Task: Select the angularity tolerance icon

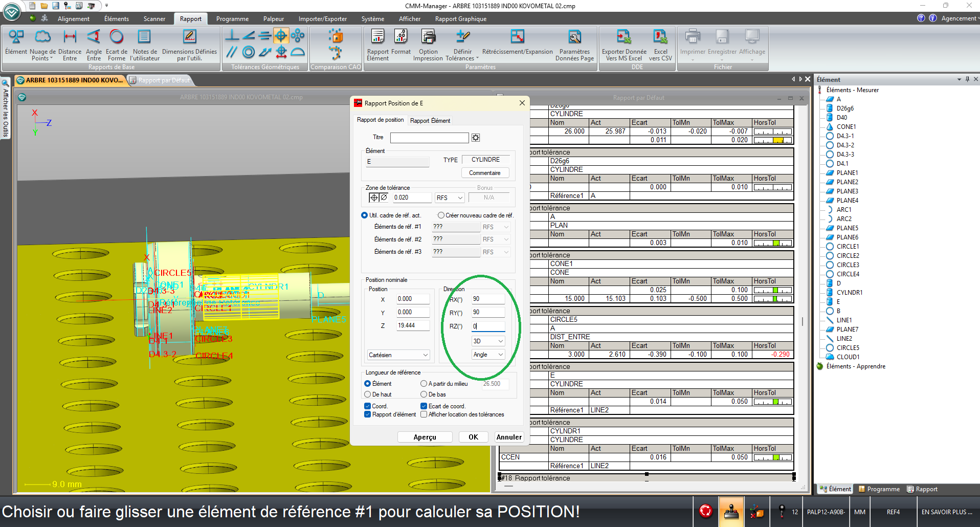Action: click(248, 36)
